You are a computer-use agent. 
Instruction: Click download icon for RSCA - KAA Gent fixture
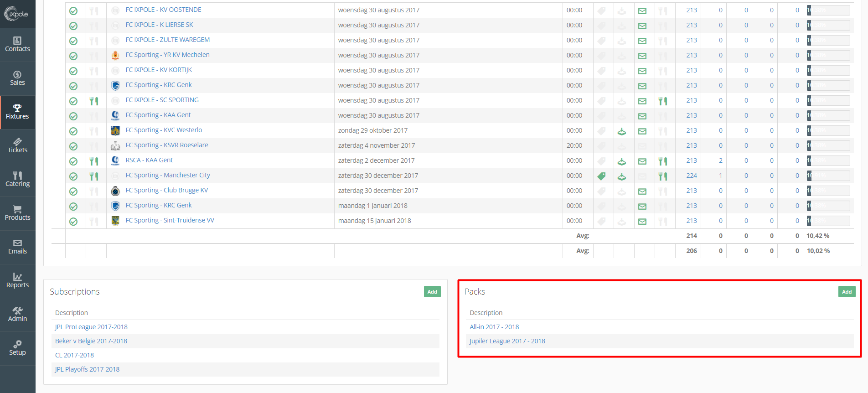point(622,162)
